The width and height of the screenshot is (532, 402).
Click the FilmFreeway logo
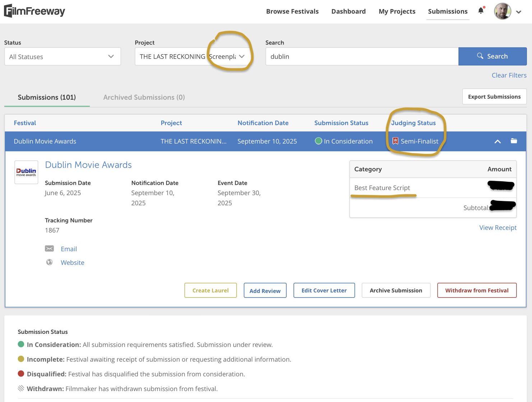point(34,11)
